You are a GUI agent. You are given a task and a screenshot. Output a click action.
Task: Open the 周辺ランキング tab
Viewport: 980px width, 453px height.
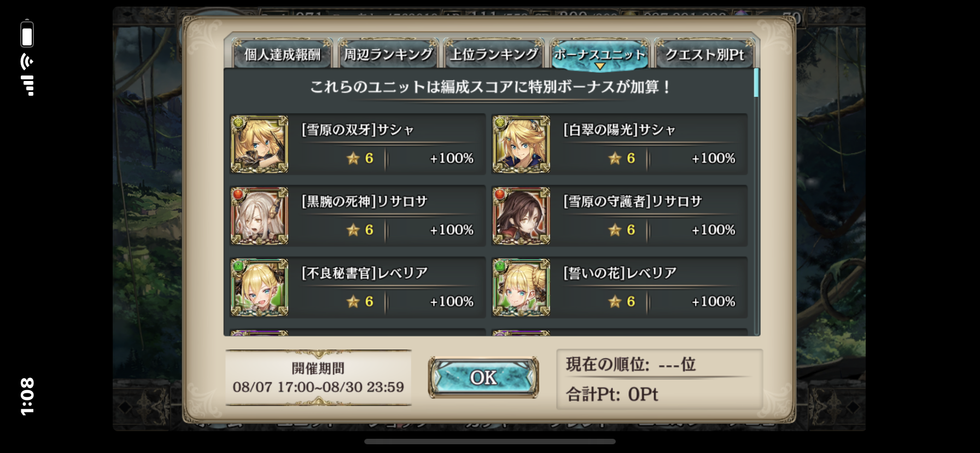click(x=388, y=54)
